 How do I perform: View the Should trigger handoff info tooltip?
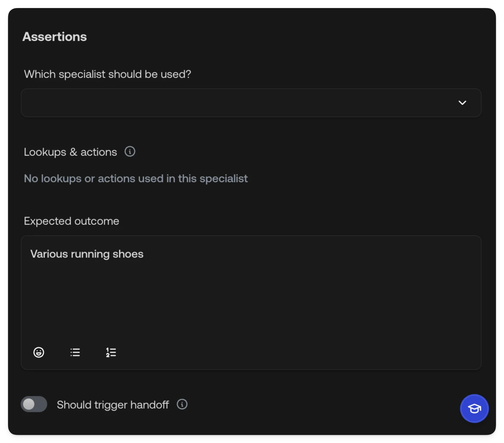pyautogui.click(x=182, y=404)
